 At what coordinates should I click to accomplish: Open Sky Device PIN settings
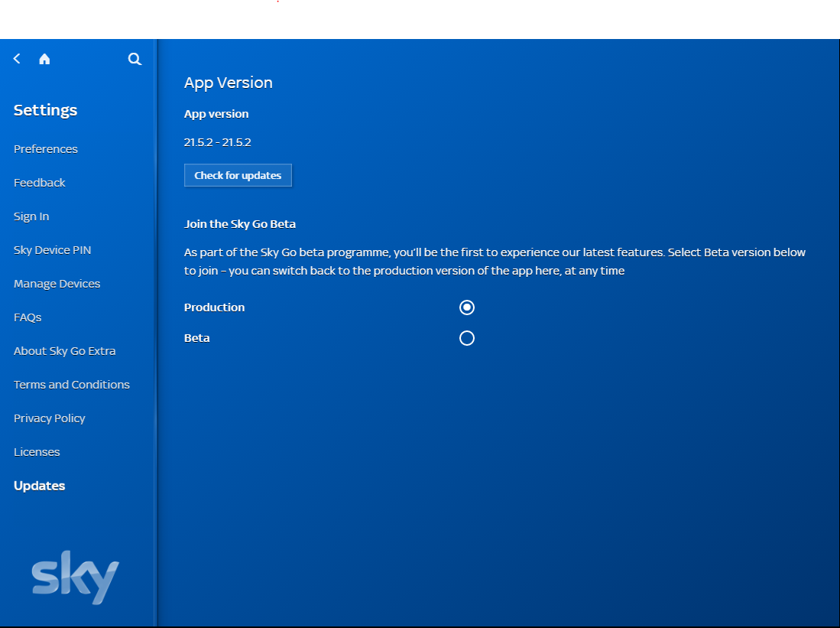pyautogui.click(x=52, y=250)
